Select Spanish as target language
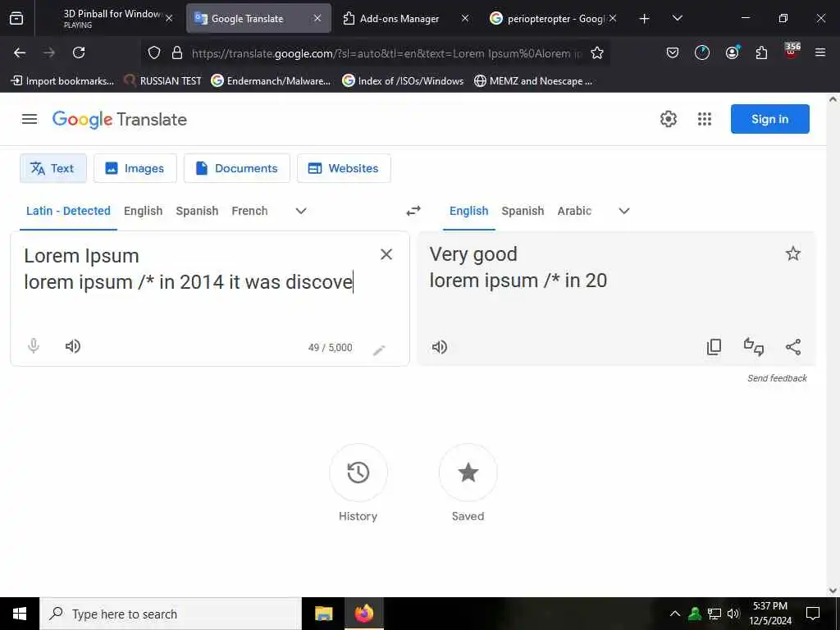This screenshot has width=840, height=630. coord(523,211)
